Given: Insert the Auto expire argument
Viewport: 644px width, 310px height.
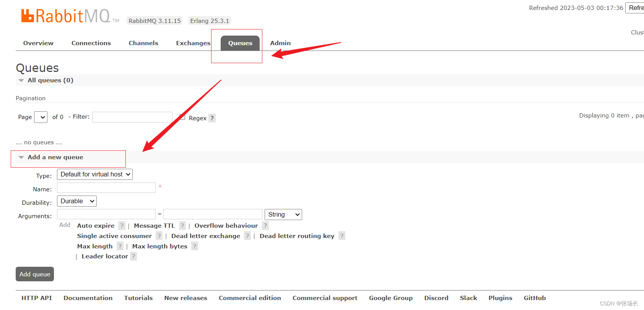Looking at the screenshot, I should click(x=96, y=226).
